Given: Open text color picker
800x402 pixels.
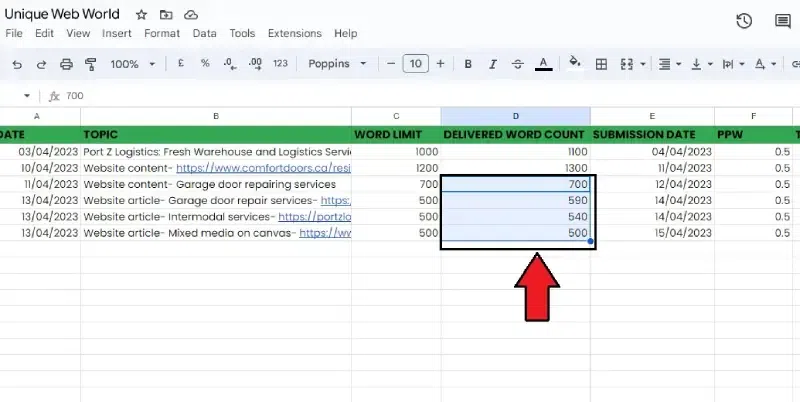Looking at the screenshot, I should (543, 64).
